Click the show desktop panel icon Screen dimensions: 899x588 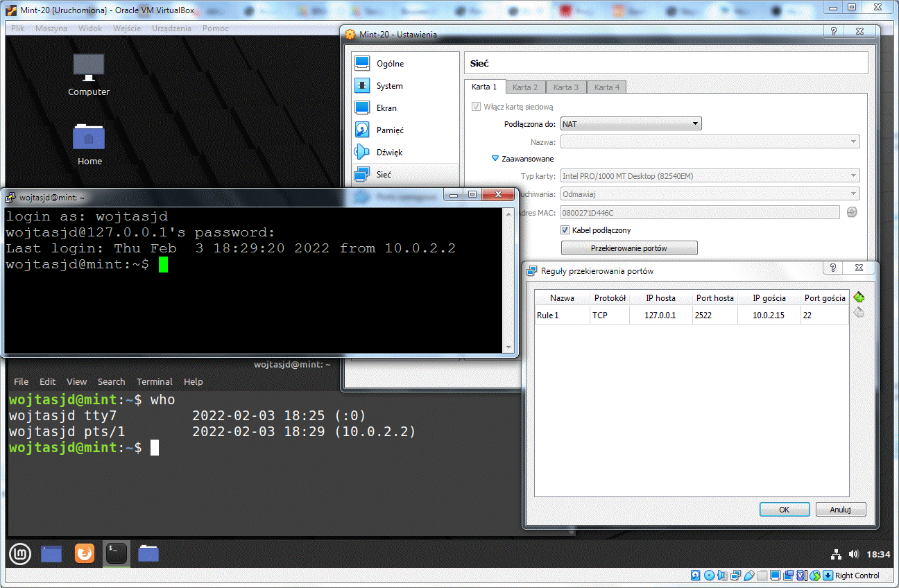click(x=51, y=553)
